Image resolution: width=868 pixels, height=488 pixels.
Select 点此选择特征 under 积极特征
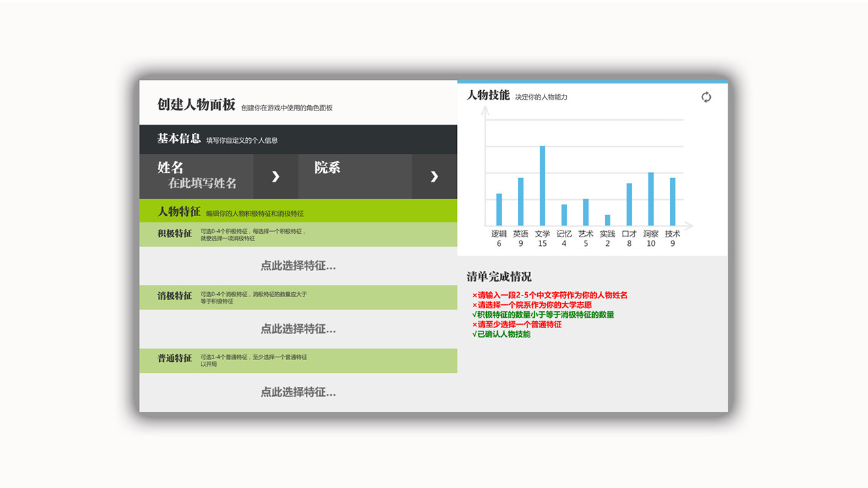coord(298,266)
